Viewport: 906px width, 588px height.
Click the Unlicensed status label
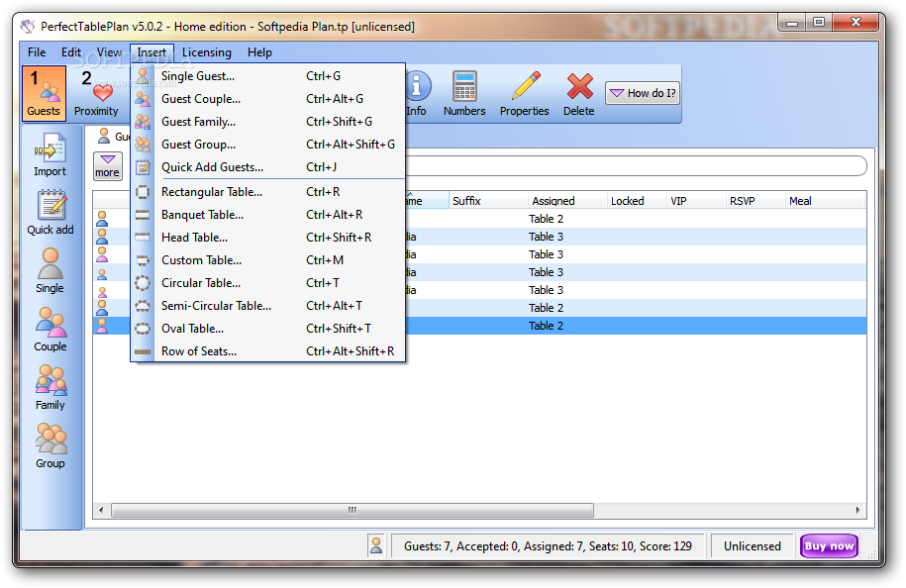click(x=752, y=545)
